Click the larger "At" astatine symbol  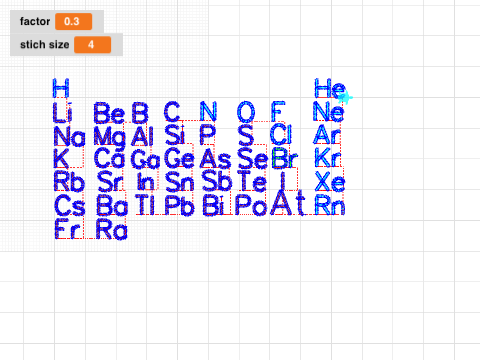pos(288,202)
